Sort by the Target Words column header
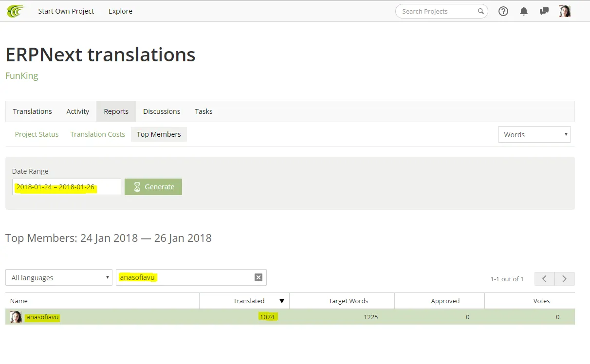 342,301
